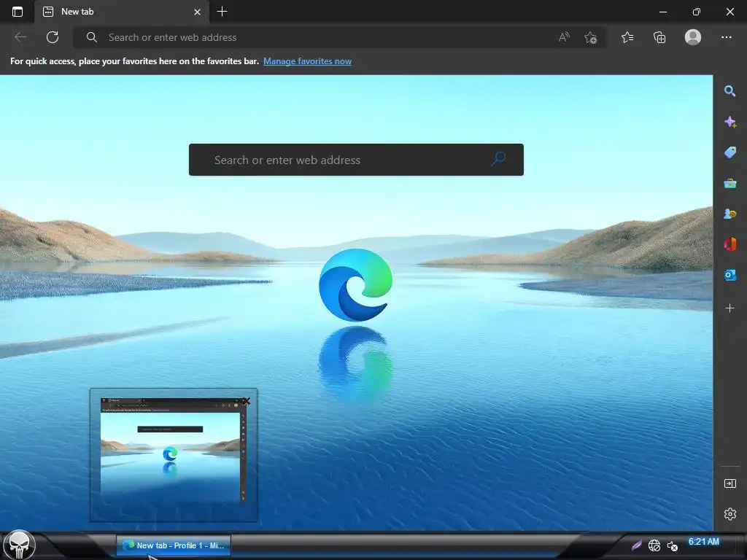Close the New tab browser tab
The image size is (747, 560).
pos(197,12)
